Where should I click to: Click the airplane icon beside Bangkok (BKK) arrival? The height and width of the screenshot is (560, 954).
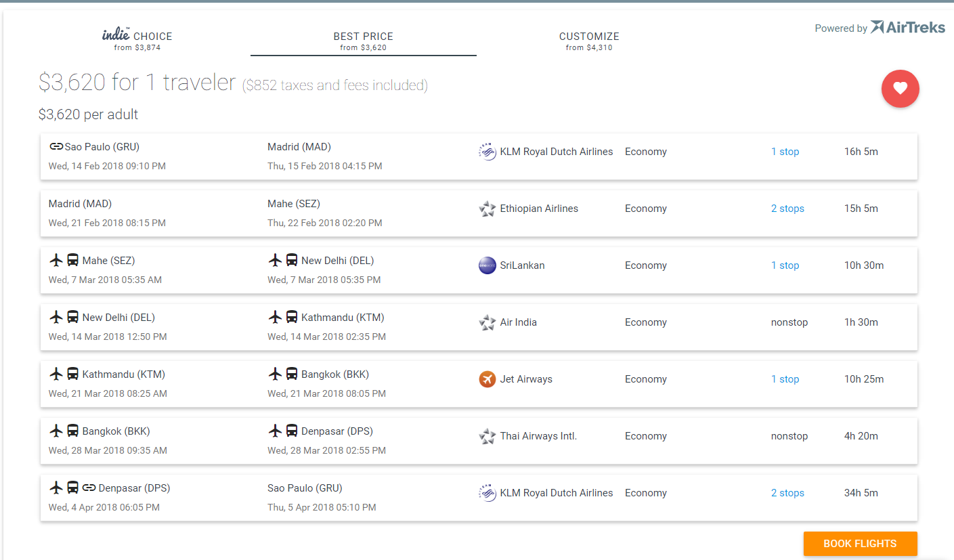(275, 374)
